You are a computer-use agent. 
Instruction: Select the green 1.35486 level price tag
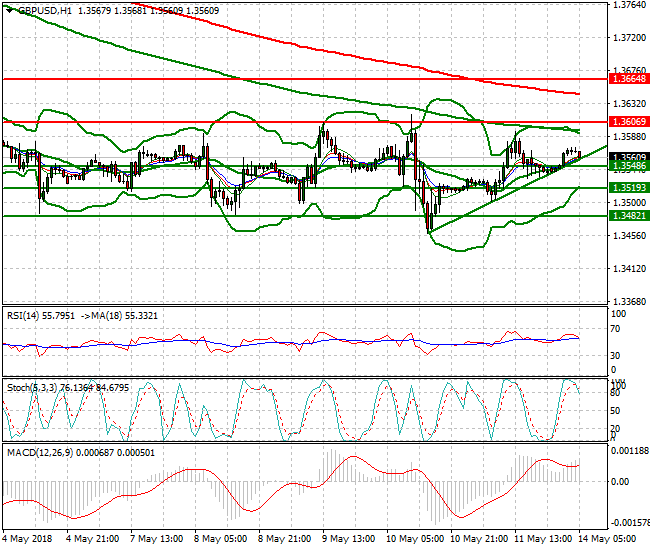click(x=629, y=166)
